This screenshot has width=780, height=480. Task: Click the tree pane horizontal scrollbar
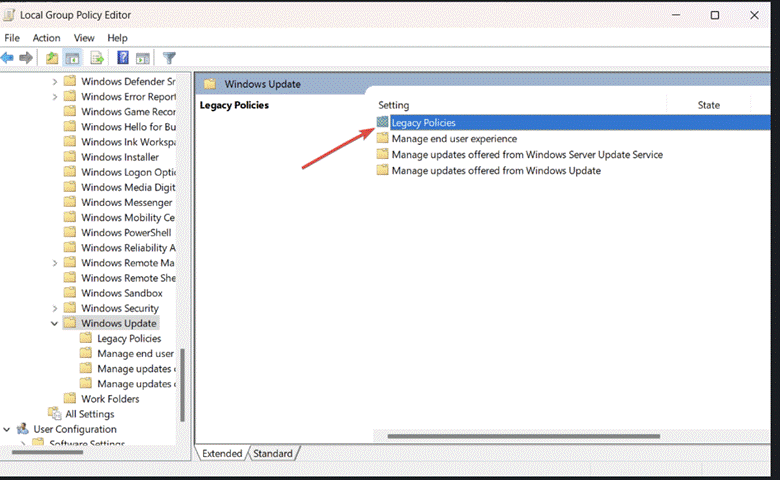47,452
